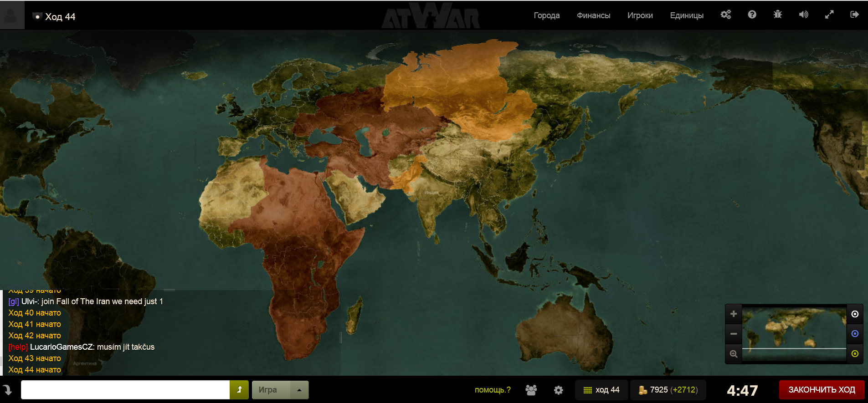Open the single gear icon in bottom bar
Screen dimensions: 868x403
[x=559, y=390]
